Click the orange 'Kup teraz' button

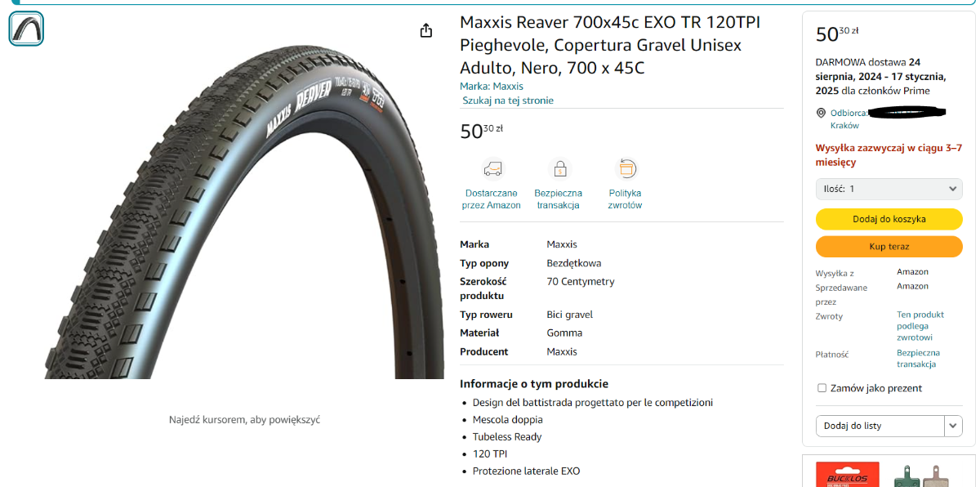click(x=889, y=246)
